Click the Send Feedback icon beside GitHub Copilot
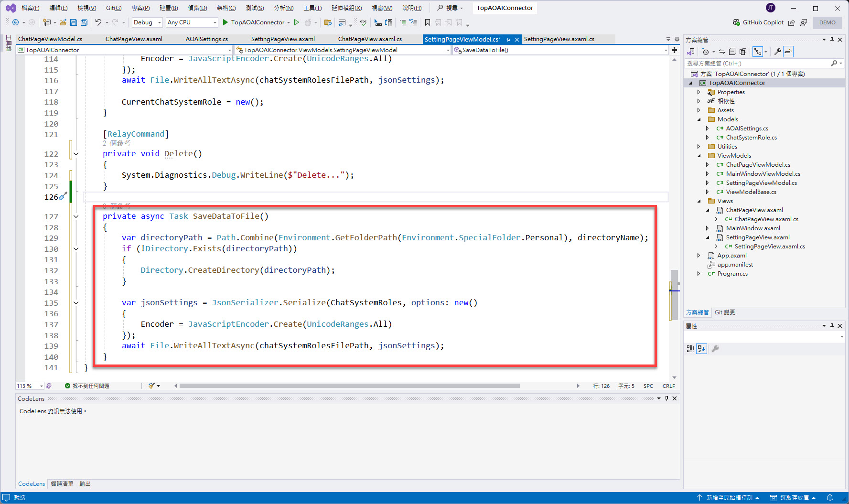 tap(804, 22)
